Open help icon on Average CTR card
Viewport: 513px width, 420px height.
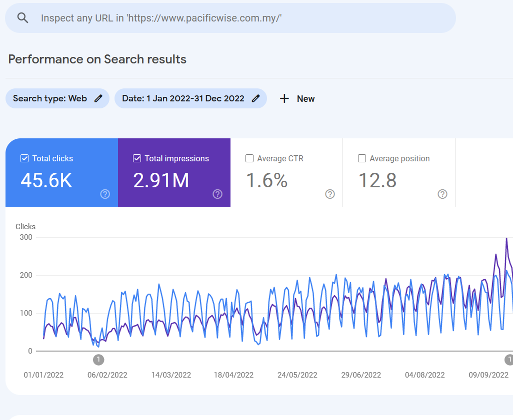click(x=330, y=194)
